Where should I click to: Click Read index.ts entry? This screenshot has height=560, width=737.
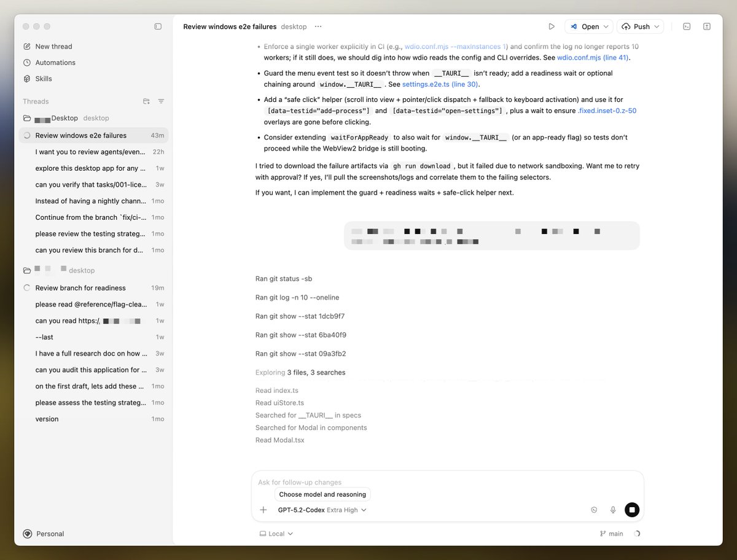pos(277,391)
